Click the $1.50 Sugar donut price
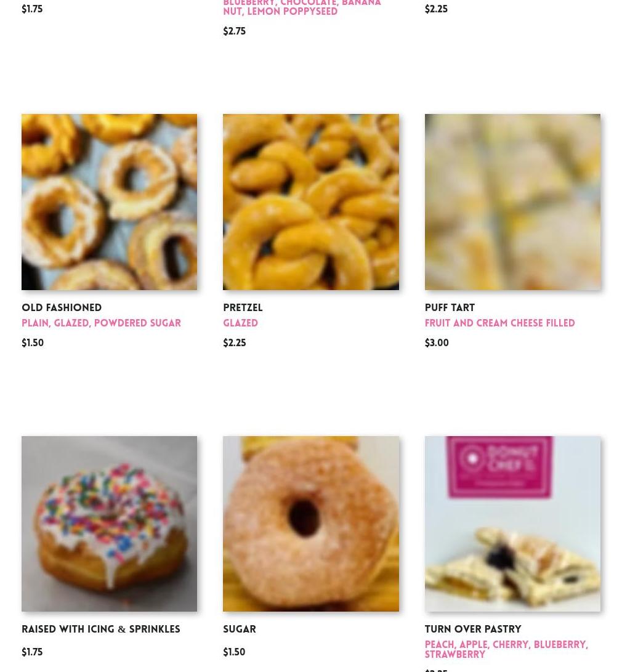This screenshot has width=622, height=672. point(234,652)
